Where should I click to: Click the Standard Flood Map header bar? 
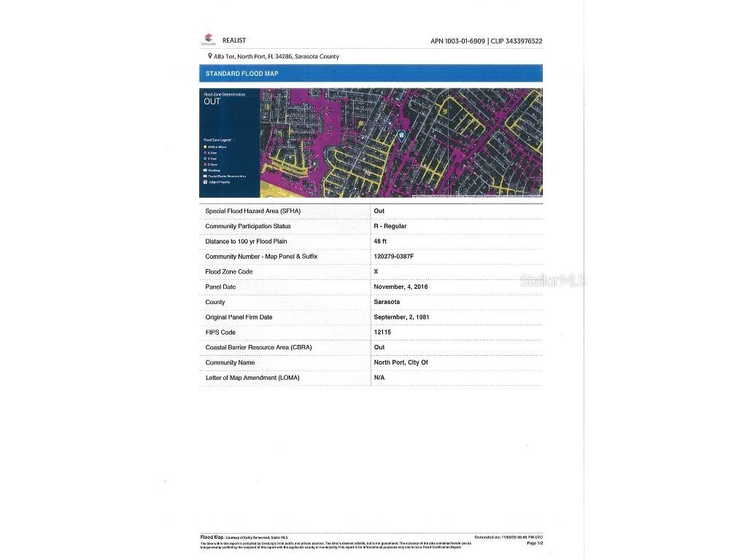(x=371, y=74)
